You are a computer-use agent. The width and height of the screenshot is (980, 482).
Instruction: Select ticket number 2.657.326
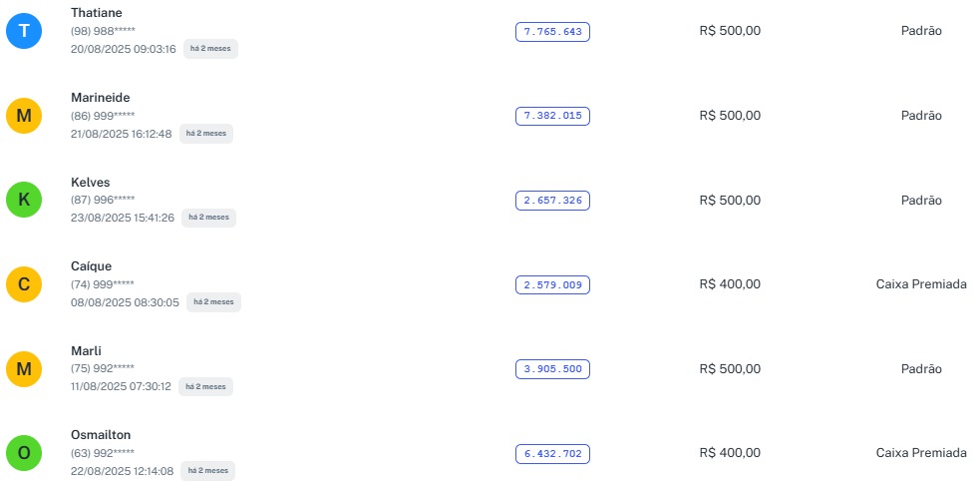click(552, 201)
